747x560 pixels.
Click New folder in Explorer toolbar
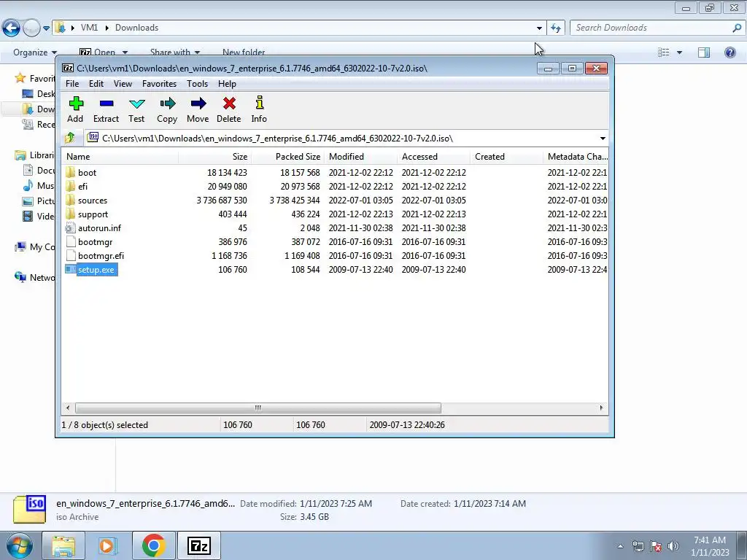244,52
